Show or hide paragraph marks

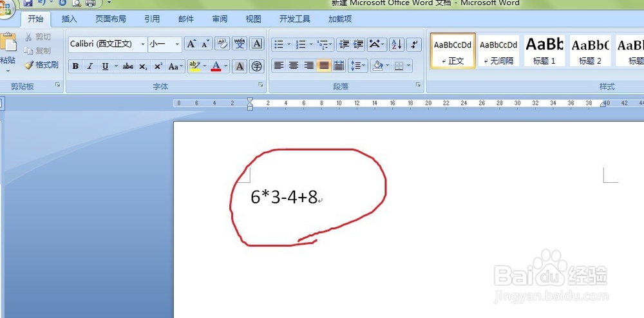pos(414,44)
